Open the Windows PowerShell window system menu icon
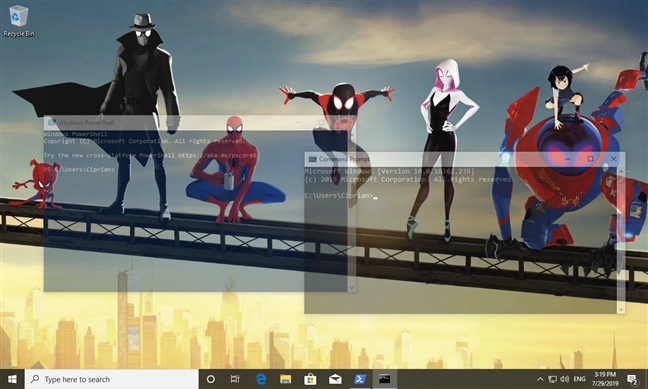 coord(52,122)
